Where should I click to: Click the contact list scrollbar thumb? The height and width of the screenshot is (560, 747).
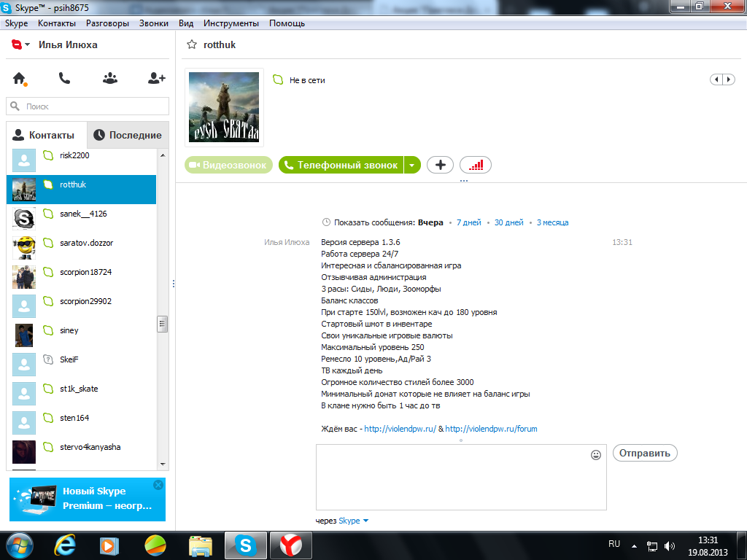(x=163, y=324)
